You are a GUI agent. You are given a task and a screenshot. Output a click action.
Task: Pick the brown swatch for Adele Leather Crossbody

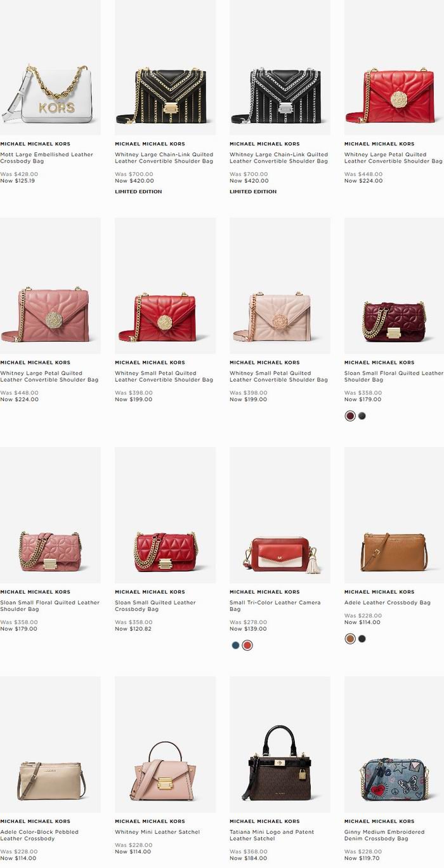click(350, 639)
